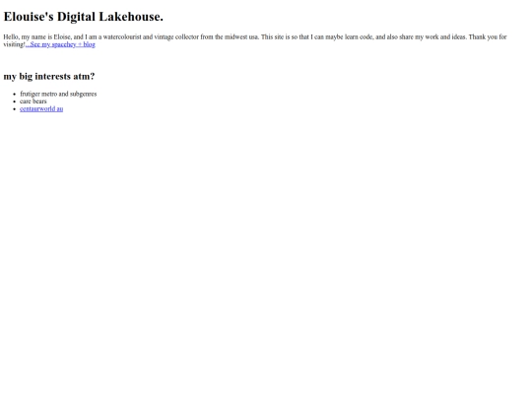Click the phrase 'midwest usa' in the intro

[x=241, y=37]
